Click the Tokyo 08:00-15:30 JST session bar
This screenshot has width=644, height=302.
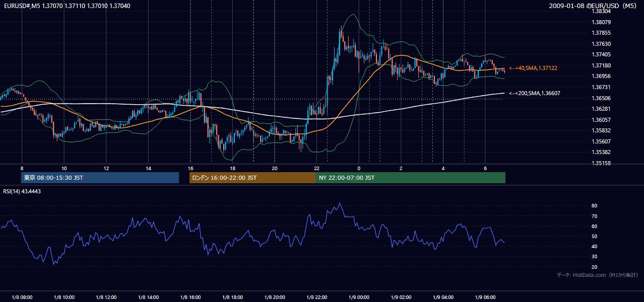(100, 178)
